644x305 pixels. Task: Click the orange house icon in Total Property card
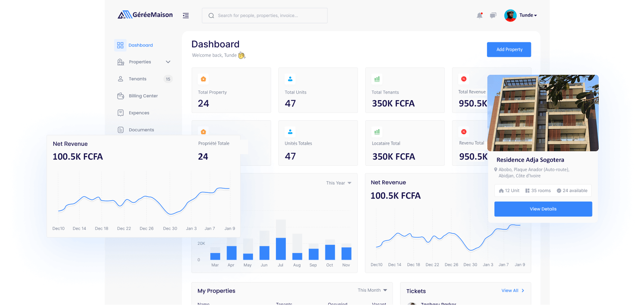pyautogui.click(x=203, y=79)
